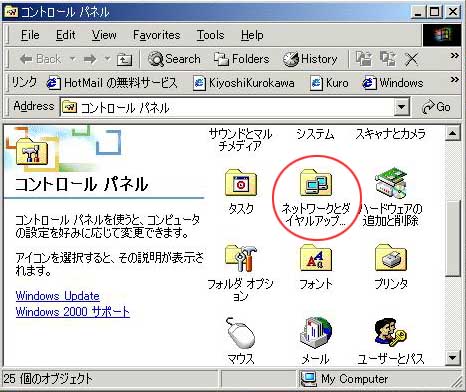Viewport: 466px width, 392px height.
Task: Follow the Windows Update link
Action: pyautogui.click(x=58, y=296)
